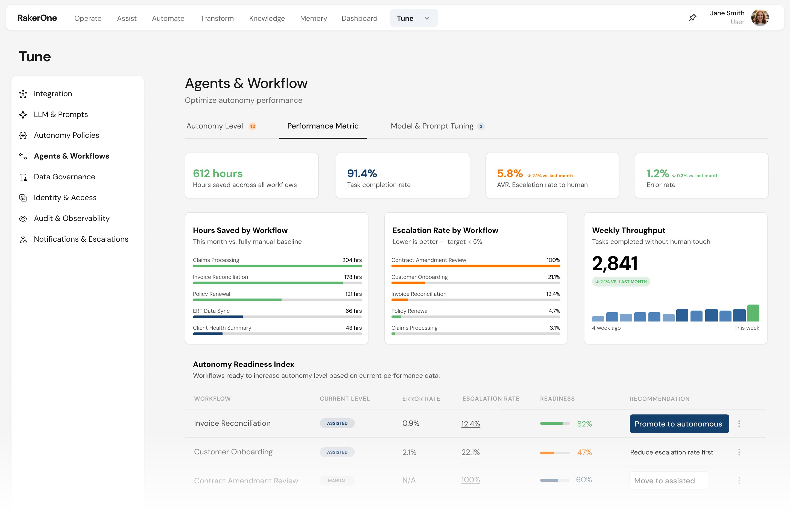Select Dashboard in the top navigation

click(x=359, y=18)
